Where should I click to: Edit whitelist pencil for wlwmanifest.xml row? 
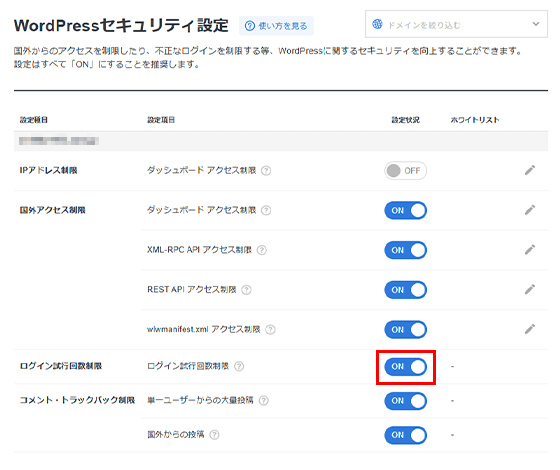point(530,329)
